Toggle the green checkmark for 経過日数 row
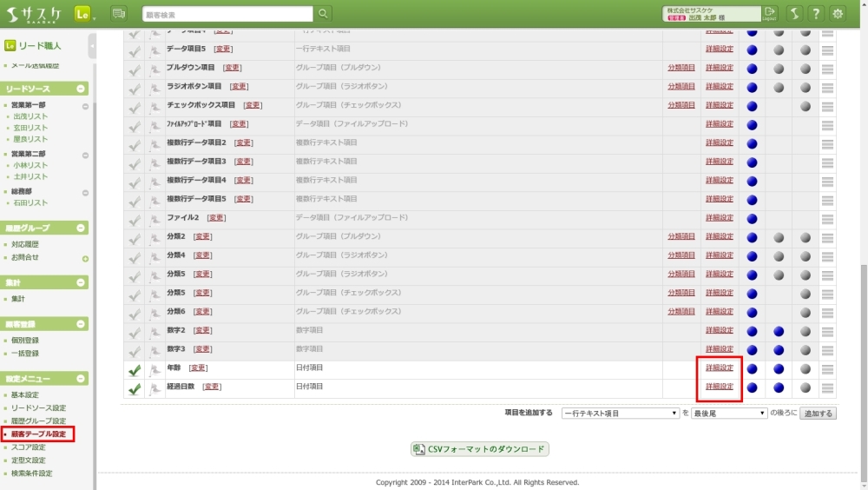This screenshot has height=490, width=868. [x=135, y=388]
